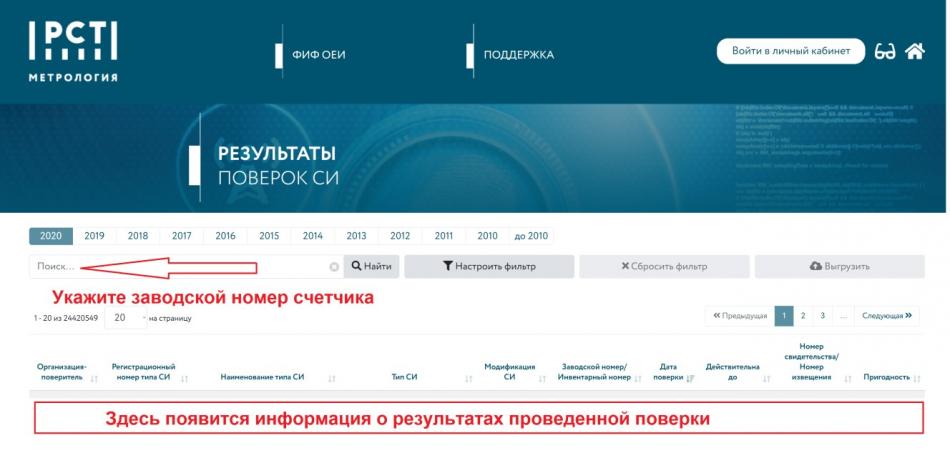Image resolution: width=950 pixels, height=463 pixels.
Task: Click the РСТ Метрология logo
Action: tap(74, 50)
